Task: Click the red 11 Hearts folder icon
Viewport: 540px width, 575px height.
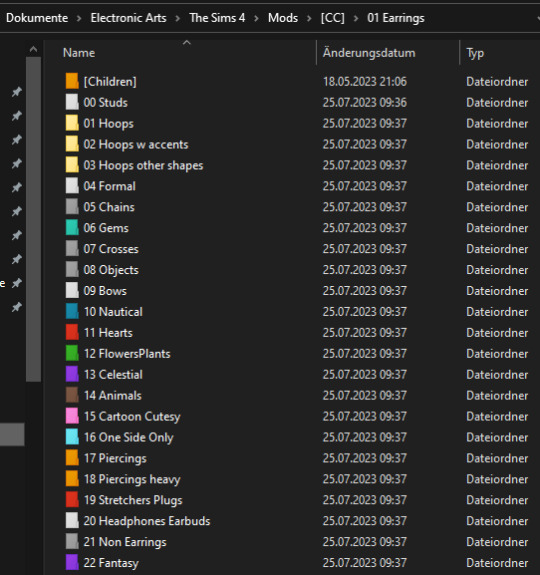Action: (72, 332)
